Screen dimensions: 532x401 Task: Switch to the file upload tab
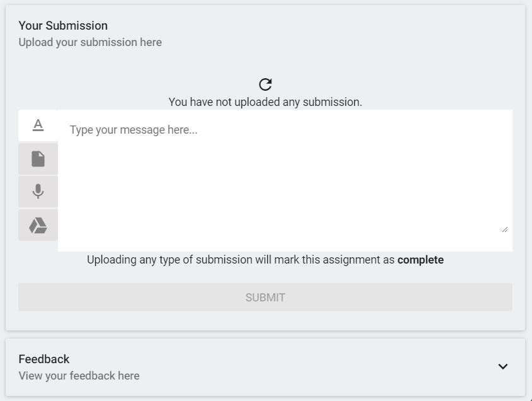[x=38, y=159]
